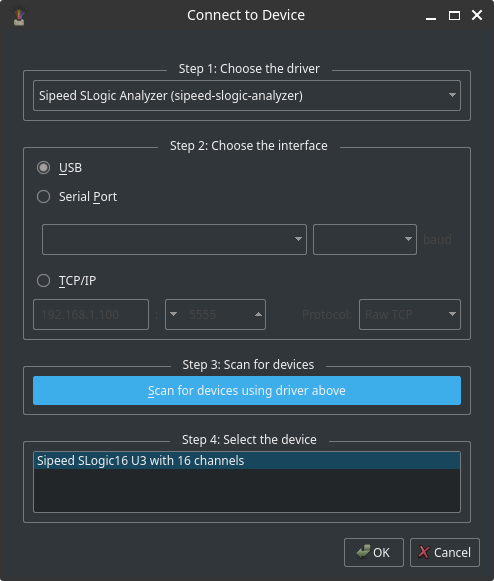
Task: Click the PulseView app icon in title bar
Action: 19,17
